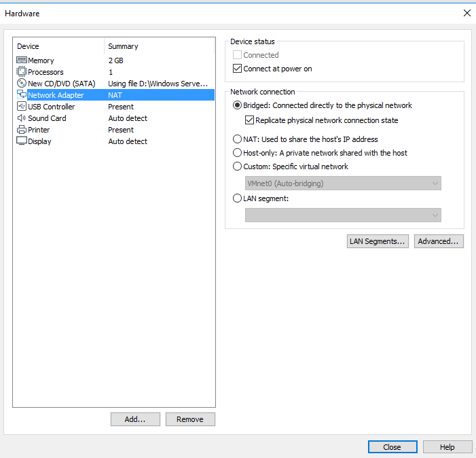Click the Display monitor icon
Viewport: 476px width, 458px height.
[x=22, y=141]
